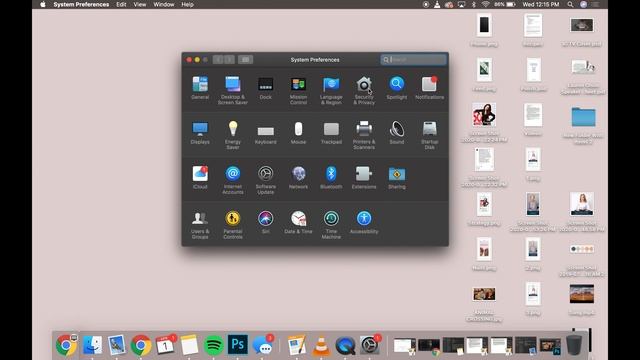
Task: Open the Edit menu
Action: [x=121, y=4]
